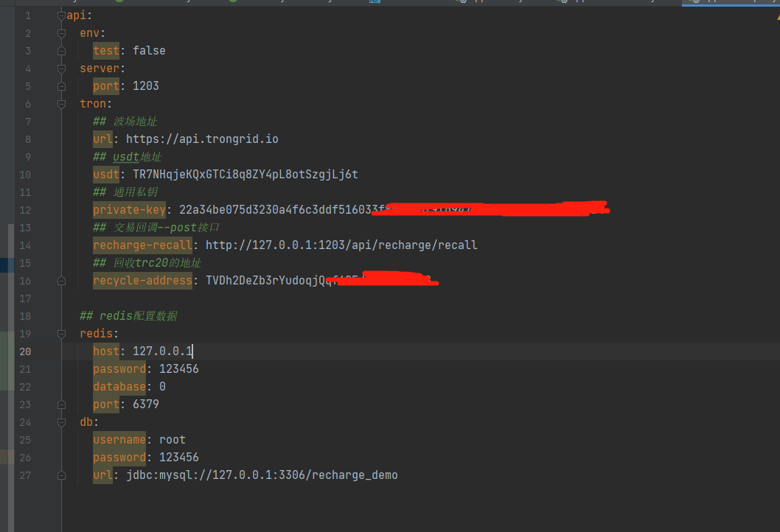Click the jdbc:mysql://127.0.0.1:3306/recharge_demo value

[x=262, y=475]
